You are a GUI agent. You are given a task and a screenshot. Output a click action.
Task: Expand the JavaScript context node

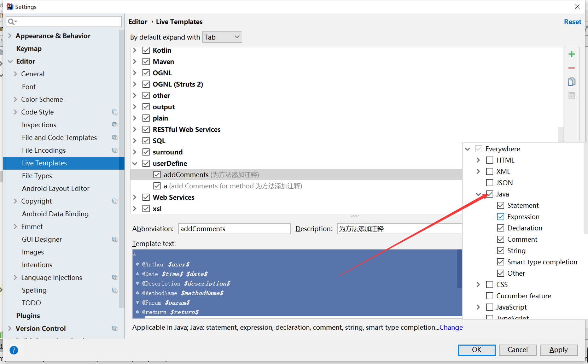point(478,307)
